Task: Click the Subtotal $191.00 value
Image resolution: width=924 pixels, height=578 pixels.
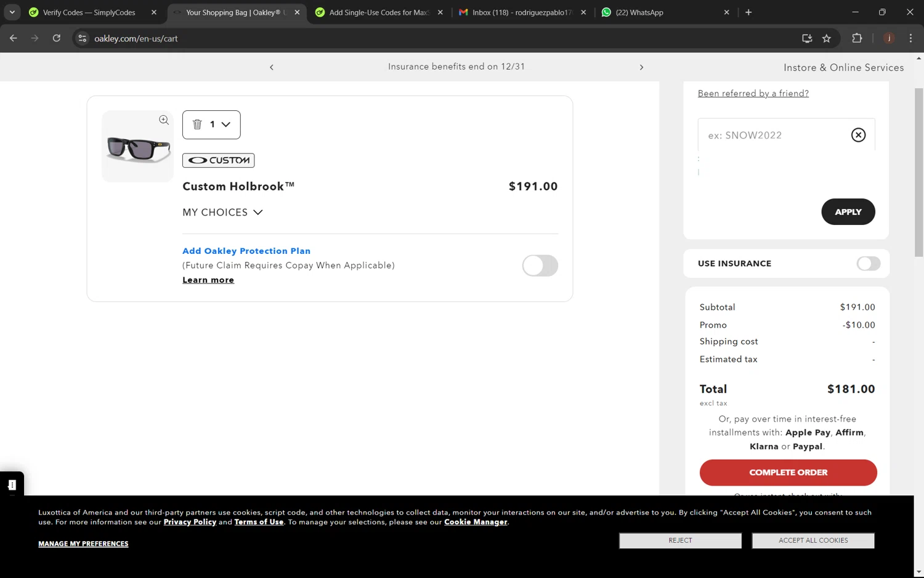Action: 857,307
